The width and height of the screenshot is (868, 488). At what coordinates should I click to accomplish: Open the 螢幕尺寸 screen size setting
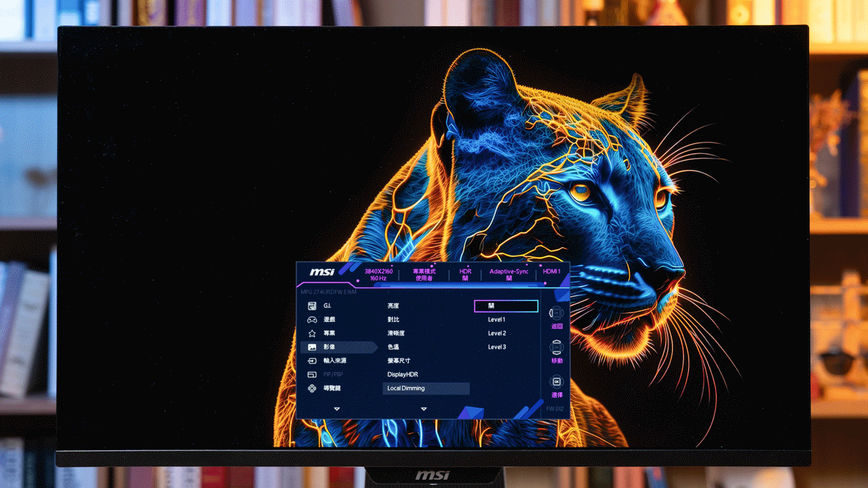tap(399, 361)
